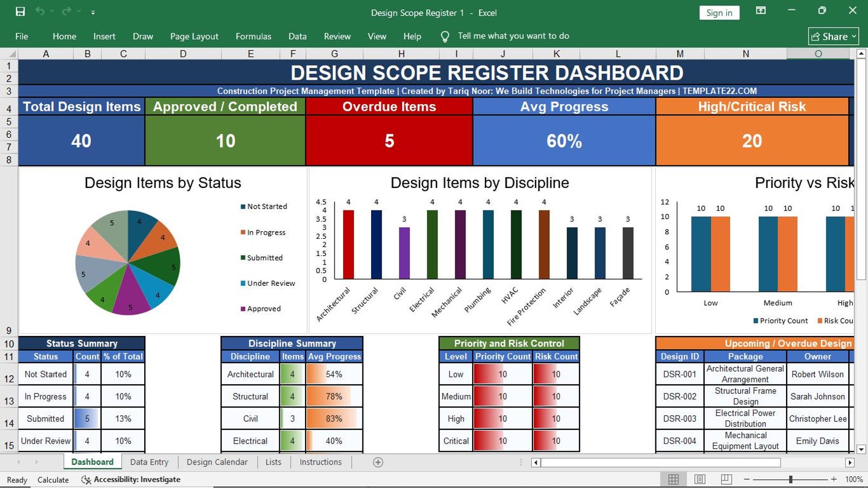The height and width of the screenshot is (489, 868).
Task: Click the Accessibility: Investigate status item
Action: (131, 480)
